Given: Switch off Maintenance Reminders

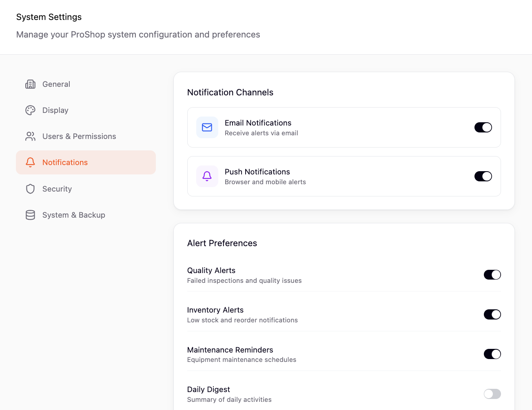Looking at the screenshot, I should pos(492,354).
